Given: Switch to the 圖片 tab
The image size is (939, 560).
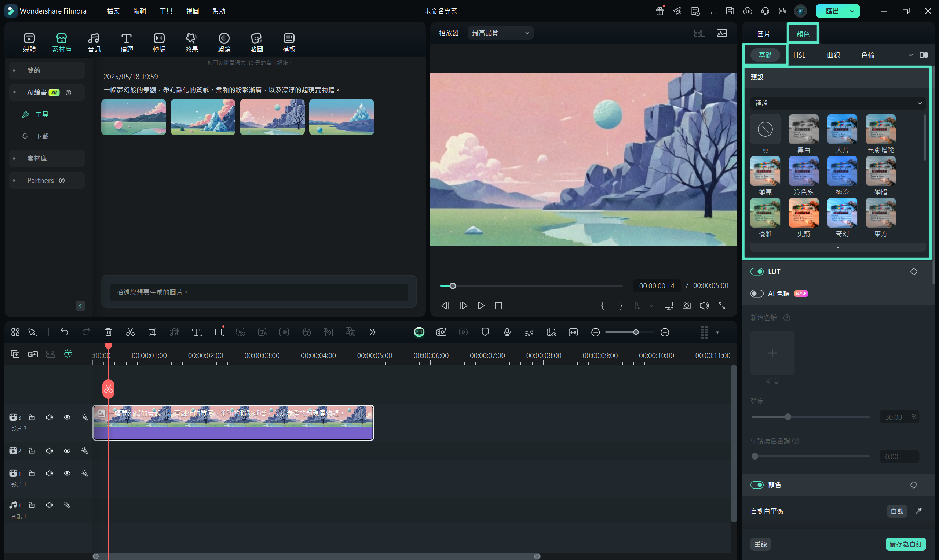Looking at the screenshot, I should [x=763, y=34].
